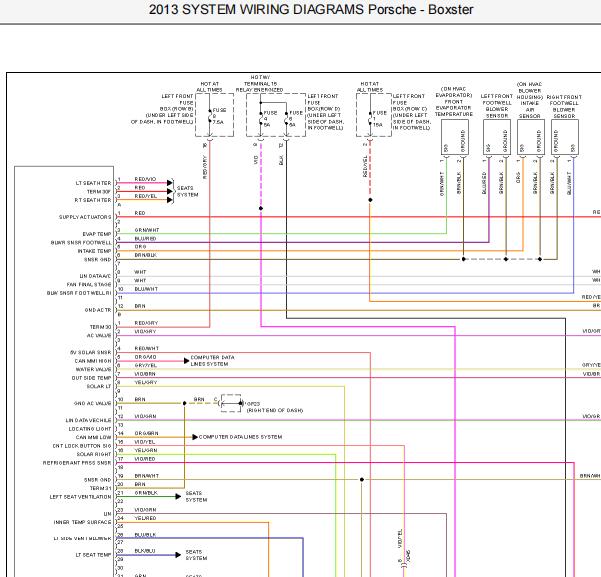
Task: Select the YEL/GRN wire color label
Action: coord(146,450)
